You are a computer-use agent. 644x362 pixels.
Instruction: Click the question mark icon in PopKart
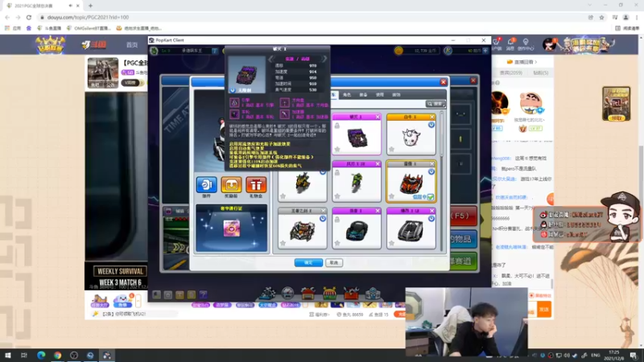[x=203, y=294]
